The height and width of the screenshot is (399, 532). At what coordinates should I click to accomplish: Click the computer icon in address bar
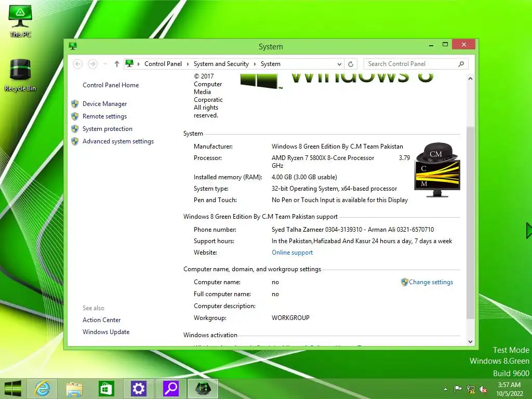[x=129, y=64]
